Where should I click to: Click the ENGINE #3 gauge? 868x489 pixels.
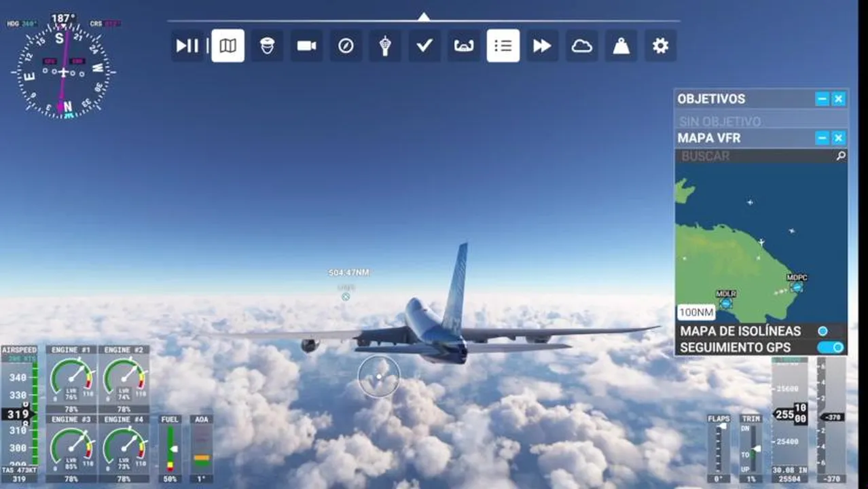coord(71,448)
